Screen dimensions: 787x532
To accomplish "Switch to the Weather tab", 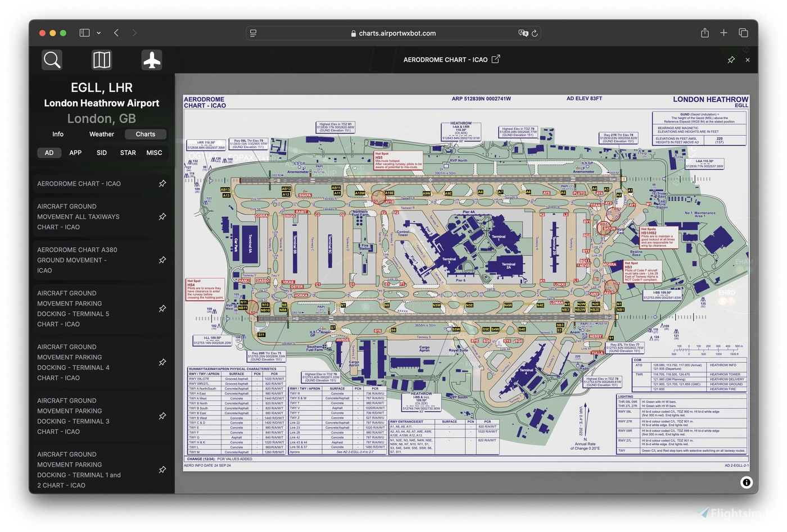I will click(101, 134).
